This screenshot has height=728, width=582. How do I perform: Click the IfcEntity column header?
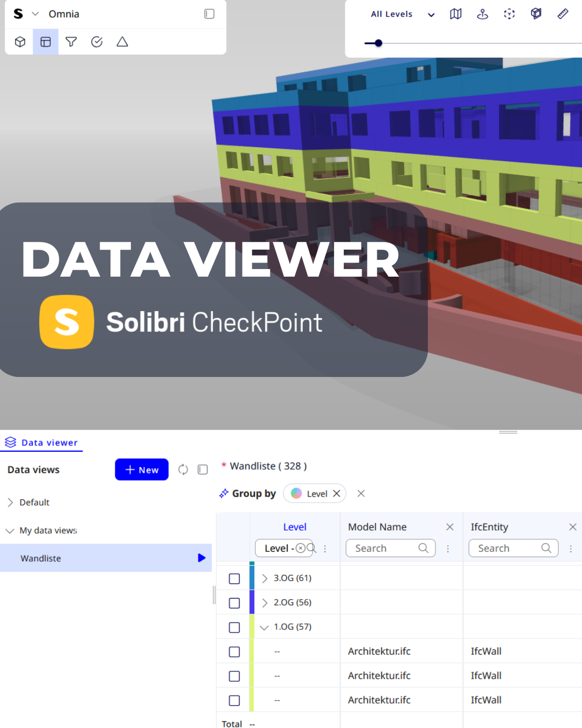tap(489, 527)
